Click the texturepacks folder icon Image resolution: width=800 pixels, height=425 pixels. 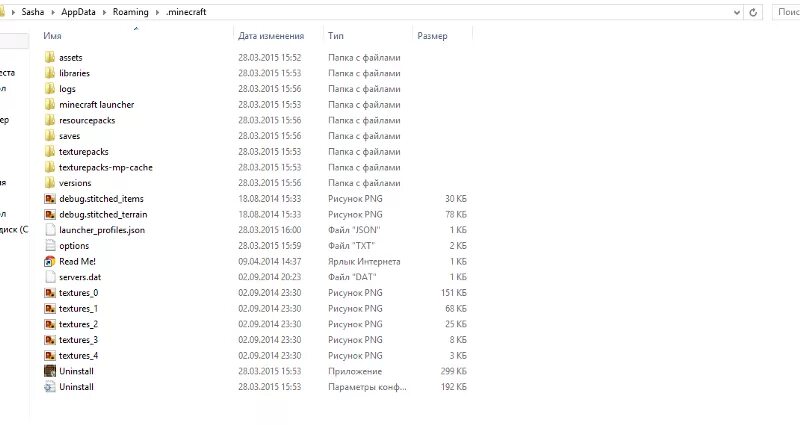(x=49, y=152)
